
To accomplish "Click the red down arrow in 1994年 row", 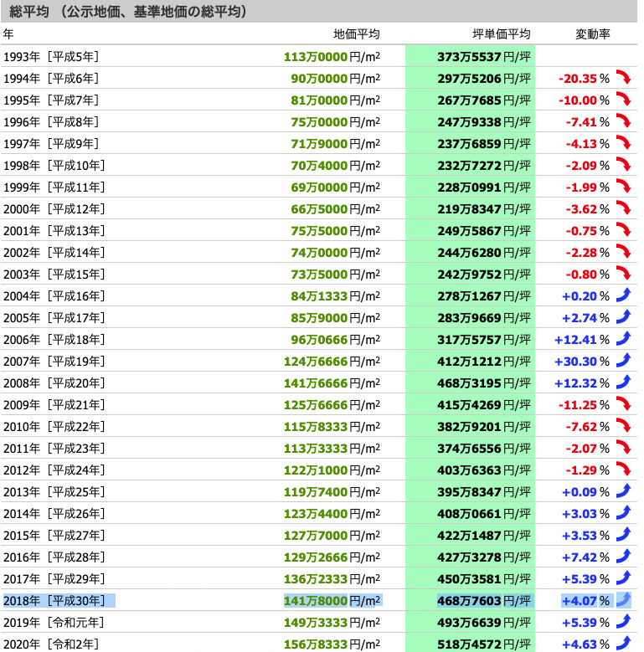I will [623, 78].
